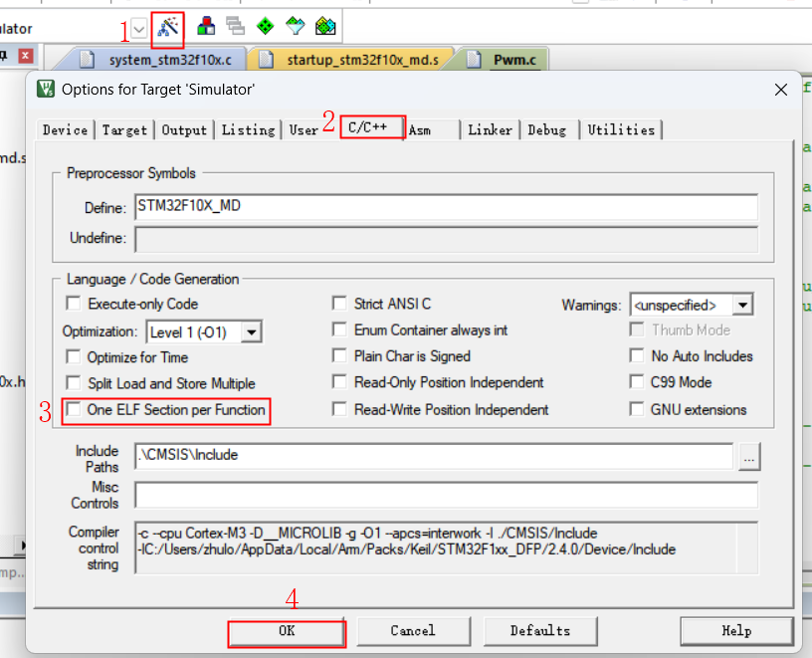Expand the Warnings dropdown
Screen dimensions: 812x658
[x=742, y=305]
